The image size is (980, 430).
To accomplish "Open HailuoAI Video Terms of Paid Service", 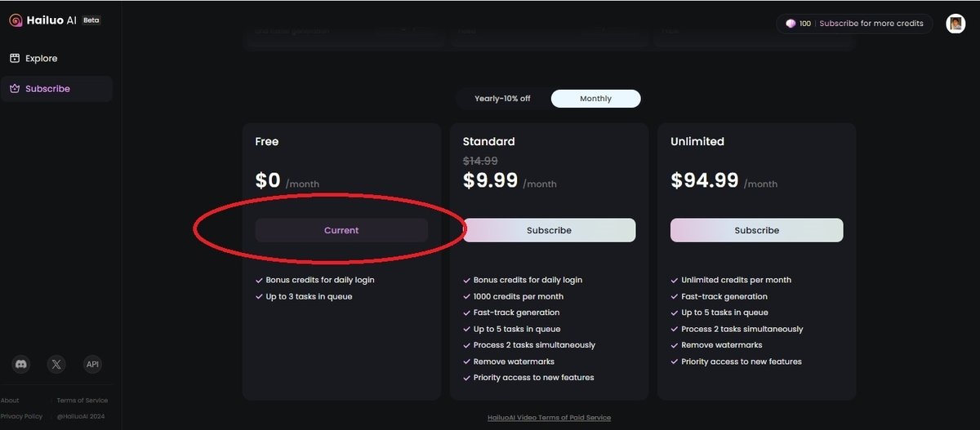I will point(549,418).
